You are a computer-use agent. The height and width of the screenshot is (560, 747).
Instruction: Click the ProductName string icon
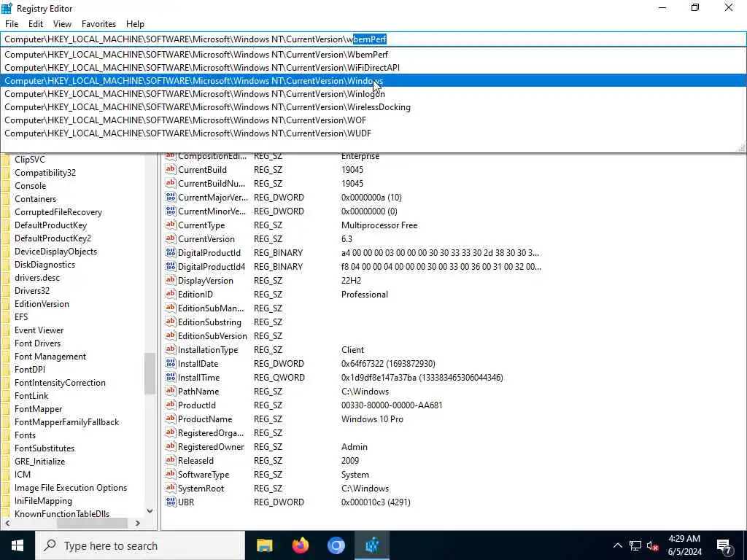[171, 419]
